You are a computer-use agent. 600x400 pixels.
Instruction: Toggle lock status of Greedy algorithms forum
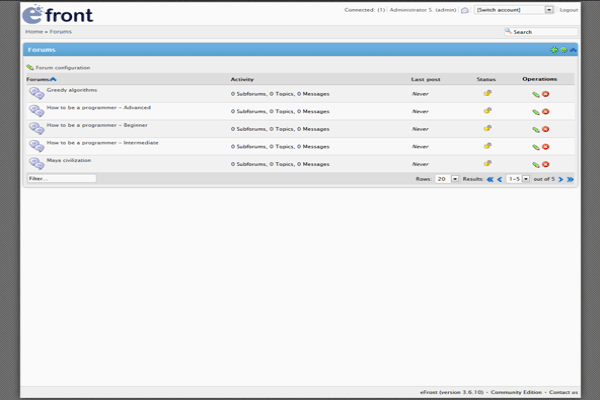487,93
